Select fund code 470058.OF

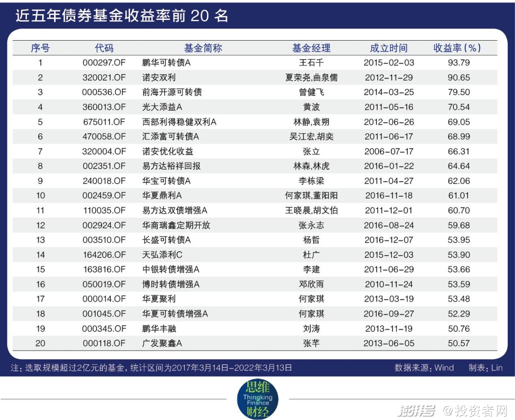click(x=104, y=136)
